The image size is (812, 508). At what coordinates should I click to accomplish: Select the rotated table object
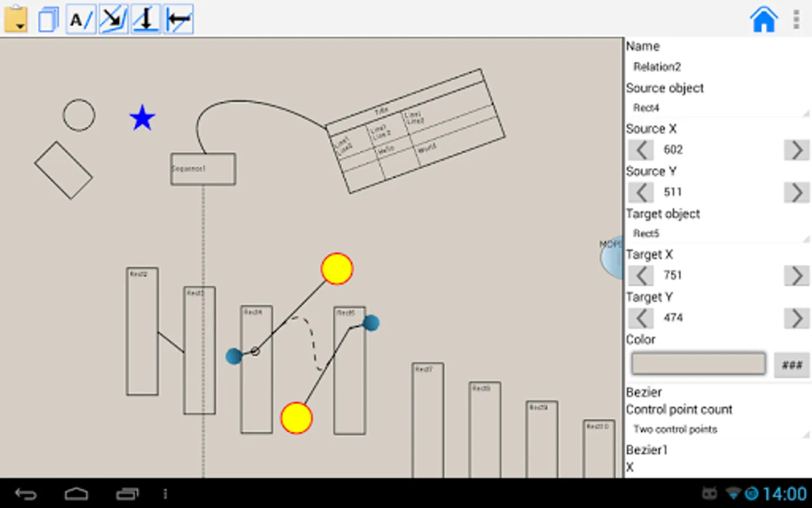point(416,131)
